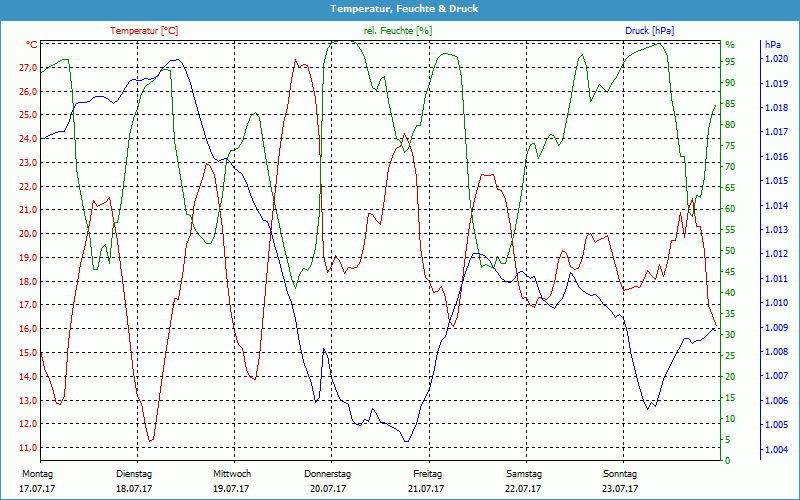
Task: Click the date '17.07.17'
Action: point(37,488)
